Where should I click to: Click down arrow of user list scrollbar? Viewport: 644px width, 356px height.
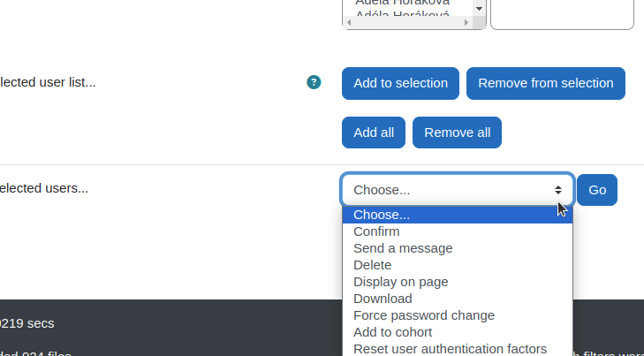pos(479,8)
